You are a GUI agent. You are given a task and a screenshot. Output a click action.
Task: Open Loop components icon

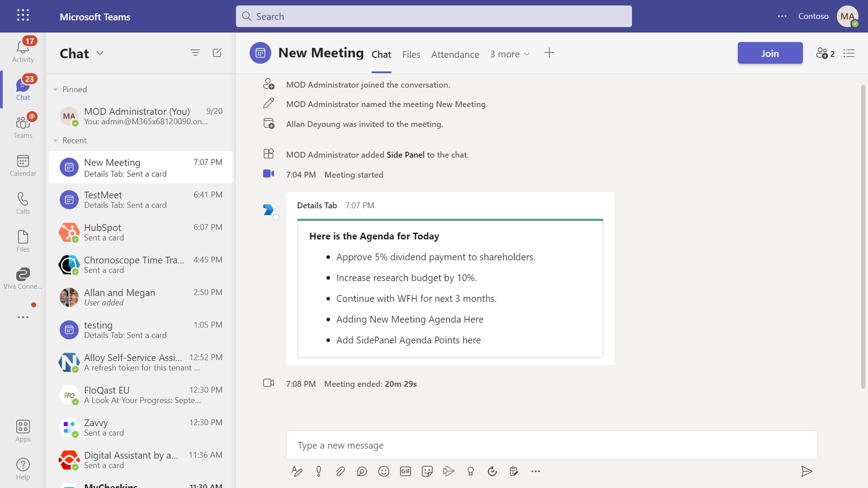coord(362,471)
